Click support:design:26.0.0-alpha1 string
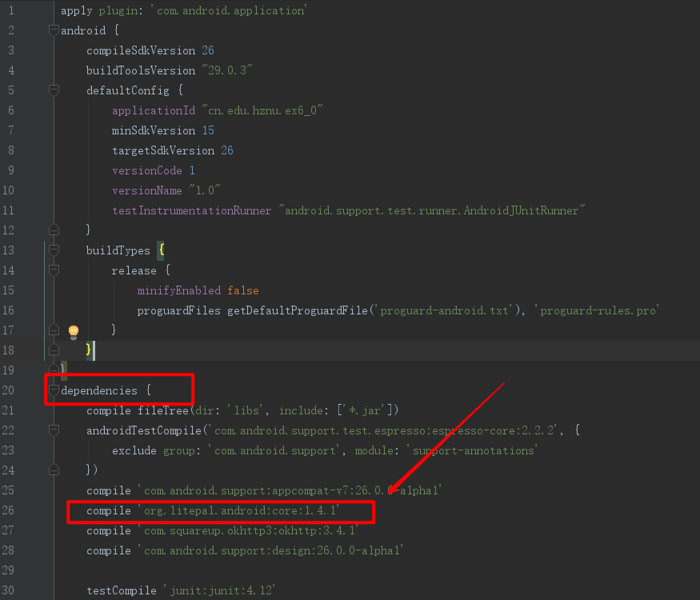 pyautogui.click(x=271, y=550)
